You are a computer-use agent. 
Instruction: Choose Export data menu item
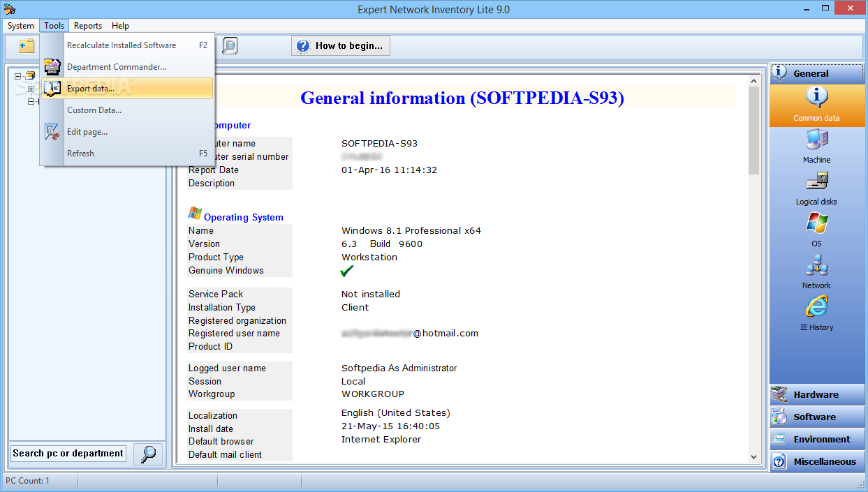[127, 89]
